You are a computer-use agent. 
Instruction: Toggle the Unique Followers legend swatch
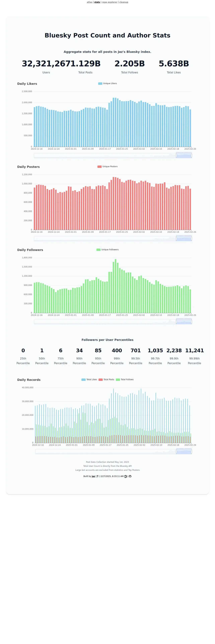98,249
